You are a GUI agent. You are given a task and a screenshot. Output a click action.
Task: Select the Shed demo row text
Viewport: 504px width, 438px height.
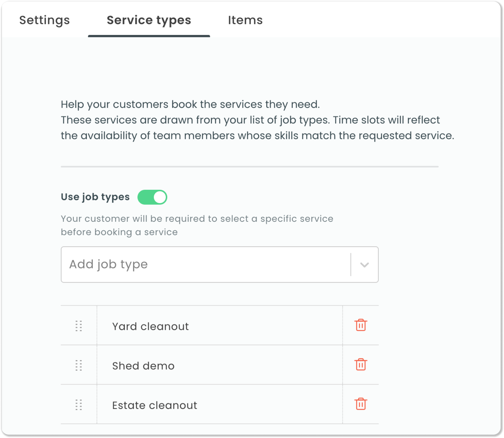pos(143,366)
